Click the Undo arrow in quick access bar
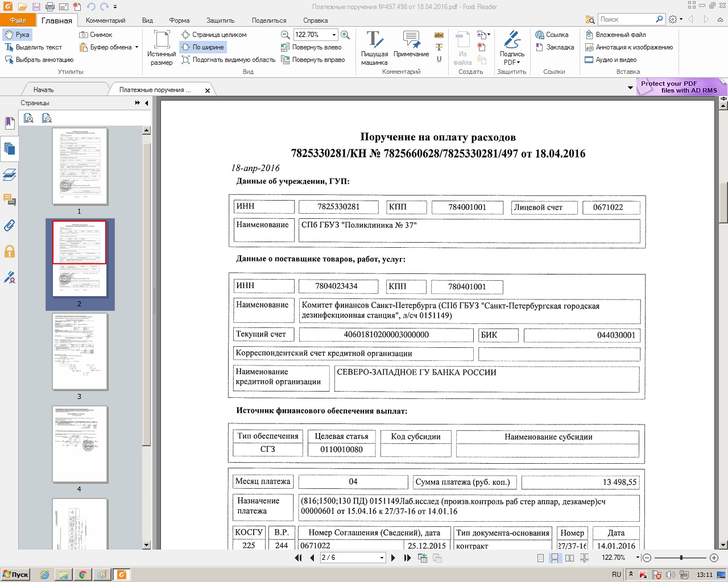This screenshot has width=728, height=582. pos(91,7)
